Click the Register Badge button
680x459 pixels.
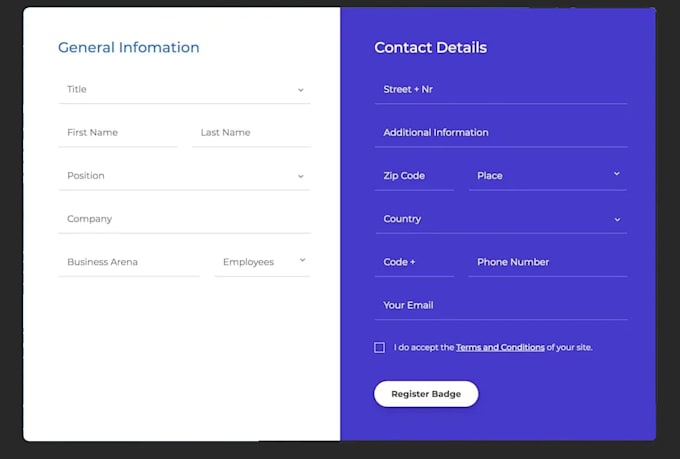coord(426,394)
